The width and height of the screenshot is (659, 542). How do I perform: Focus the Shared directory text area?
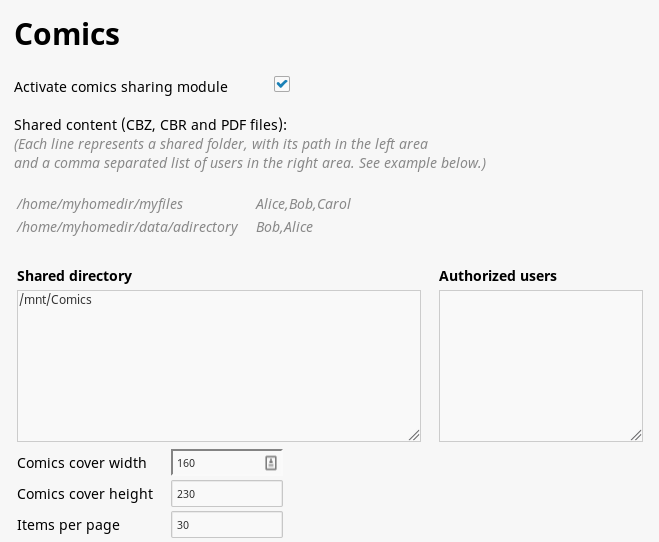(219, 366)
